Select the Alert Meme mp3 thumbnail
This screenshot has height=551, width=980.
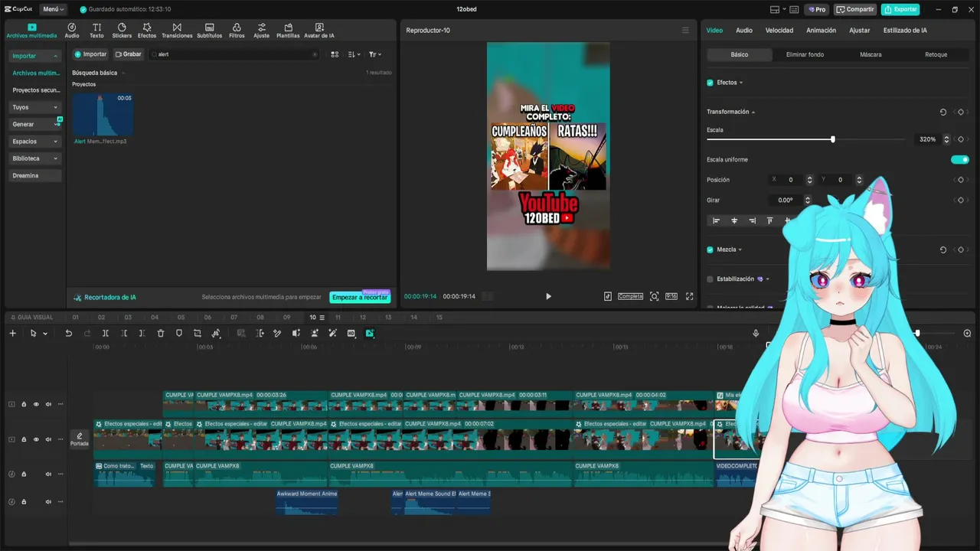103,115
